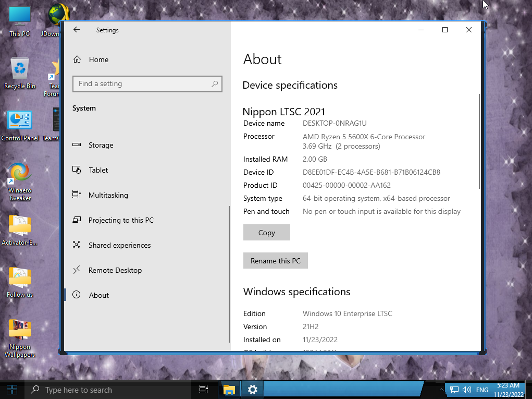Click the Windows Start button
Viewport: 532px width, 399px height.
coord(12,390)
